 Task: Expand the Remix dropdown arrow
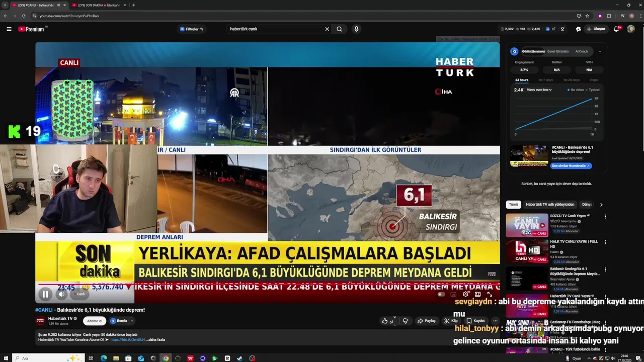coord(132,321)
